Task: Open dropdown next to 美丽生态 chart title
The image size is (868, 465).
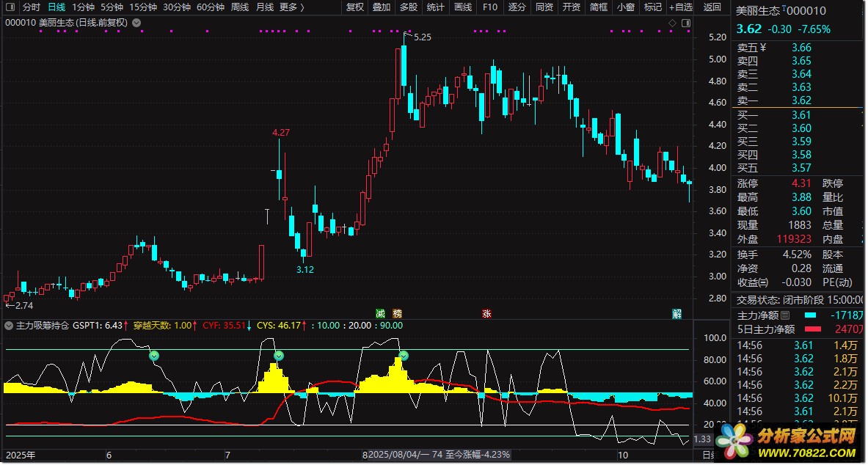Action: click(x=136, y=23)
